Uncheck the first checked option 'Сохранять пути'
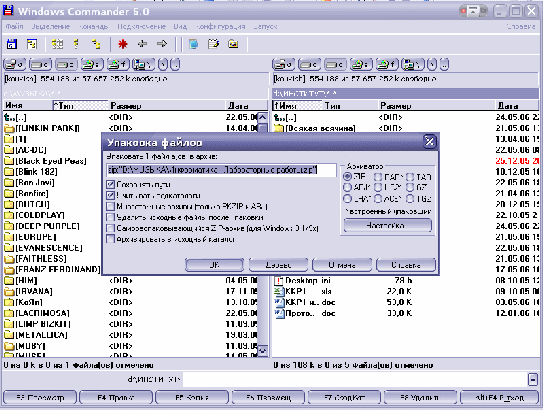 pos(110,185)
